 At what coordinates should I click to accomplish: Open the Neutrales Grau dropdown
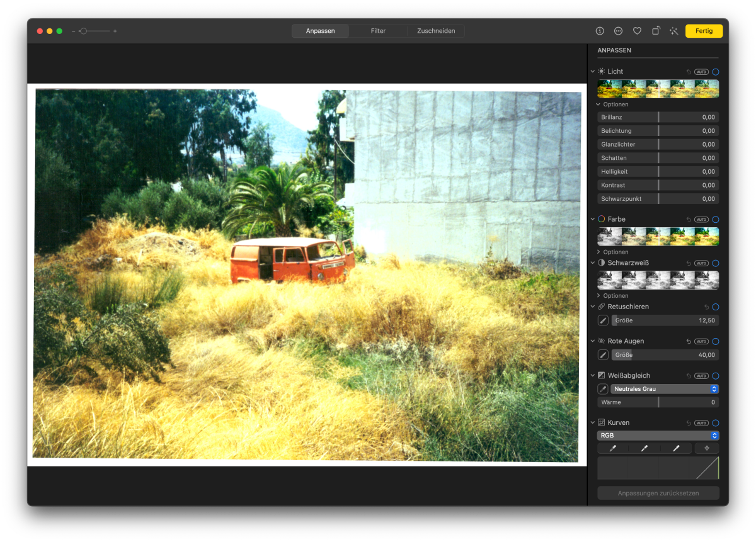tap(665, 389)
